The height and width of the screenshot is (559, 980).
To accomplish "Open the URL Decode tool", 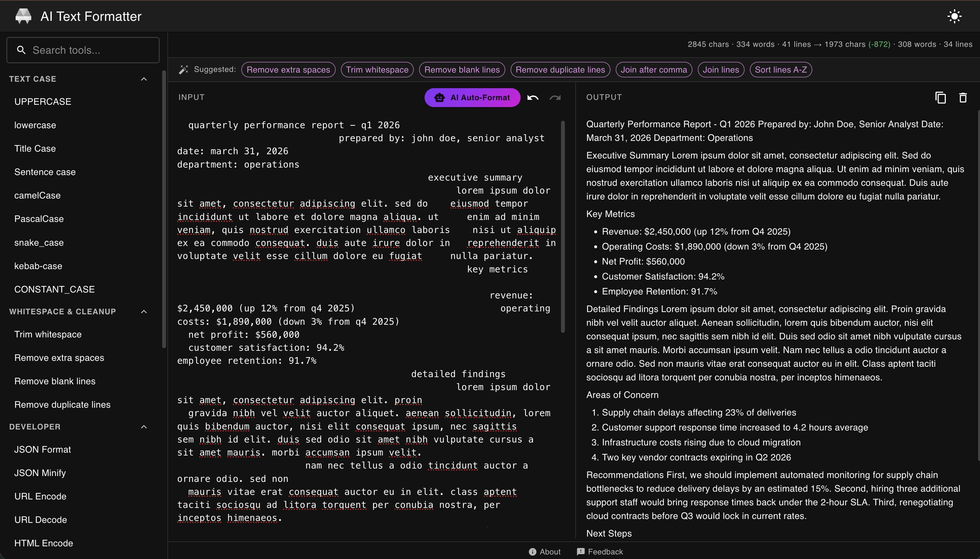I will 40,520.
